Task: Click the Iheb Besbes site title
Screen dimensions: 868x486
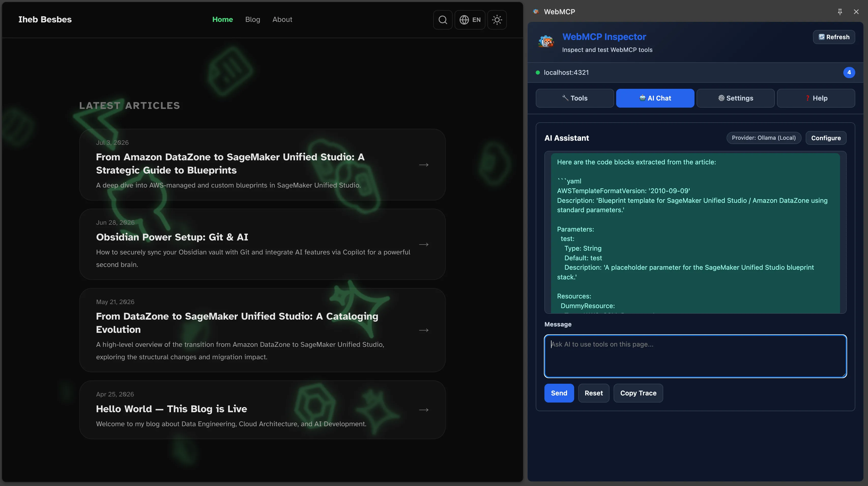Action: click(x=45, y=20)
